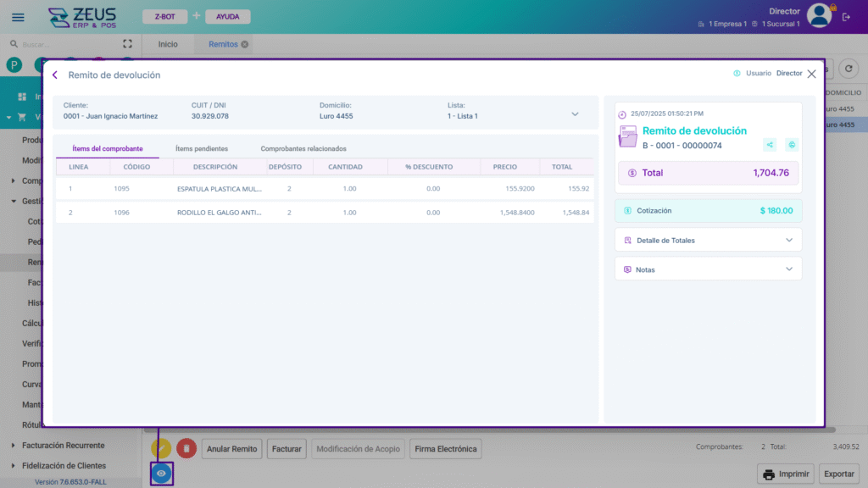Click the green P circle icon
The width and height of the screenshot is (868, 488).
tap(14, 65)
